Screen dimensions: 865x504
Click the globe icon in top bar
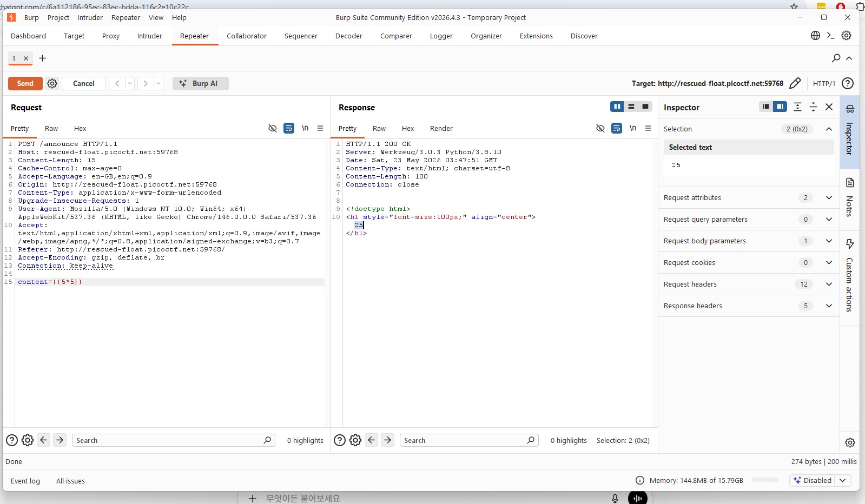click(815, 36)
